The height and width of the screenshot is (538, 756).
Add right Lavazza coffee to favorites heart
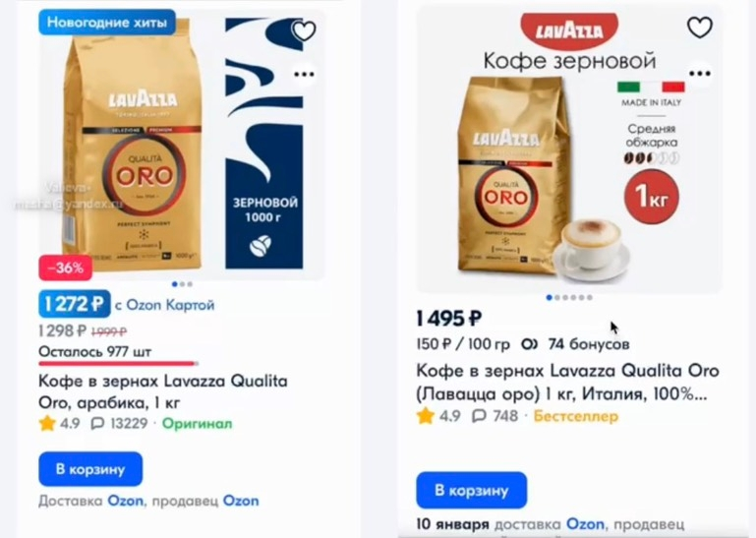click(x=700, y=28)
